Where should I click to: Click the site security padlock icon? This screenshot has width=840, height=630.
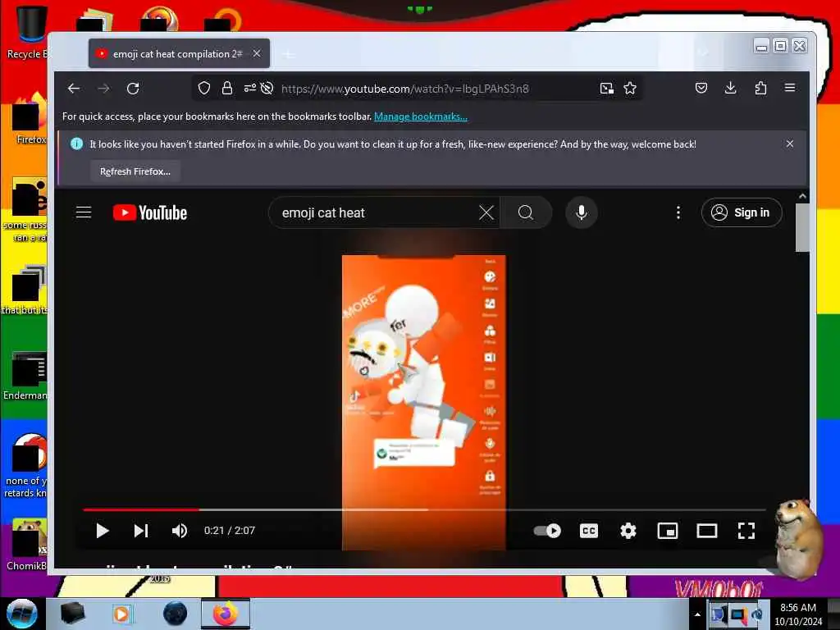click(227, 89)
